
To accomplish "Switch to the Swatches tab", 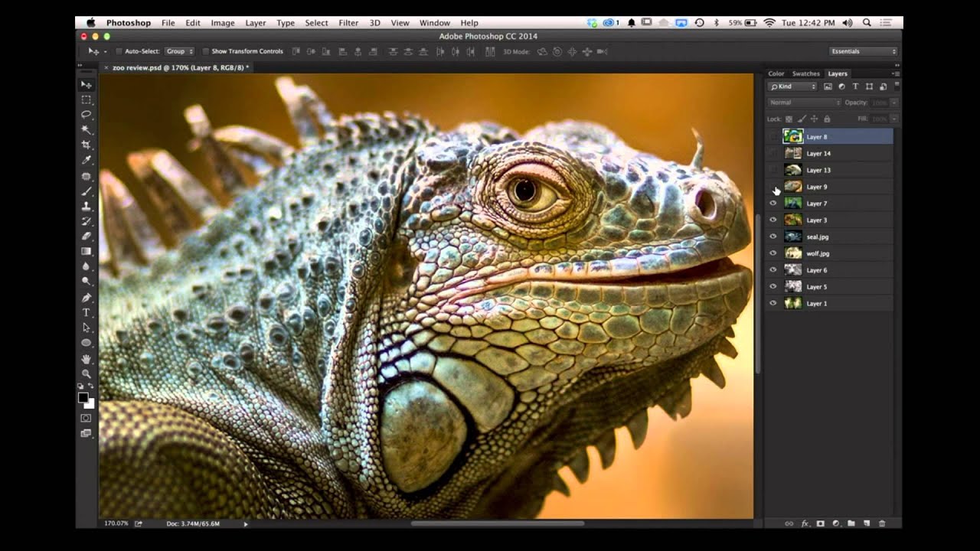I will 805,73.
